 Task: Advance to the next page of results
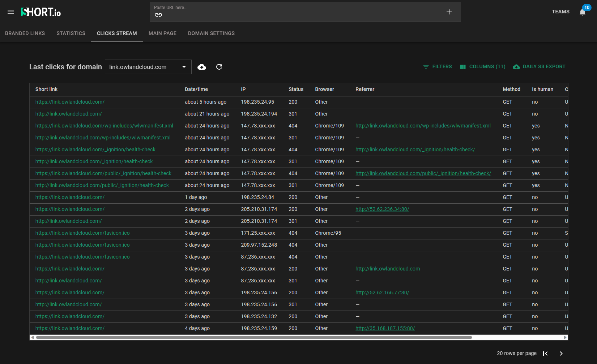(561, 353)
